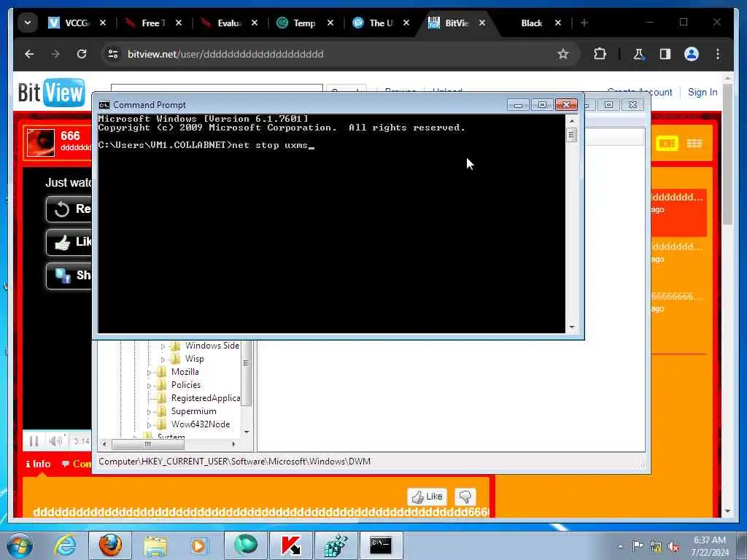Expand the Windows Side registry key
The width and height of the screenshot is (747, 560).
(x=163, y=346)
